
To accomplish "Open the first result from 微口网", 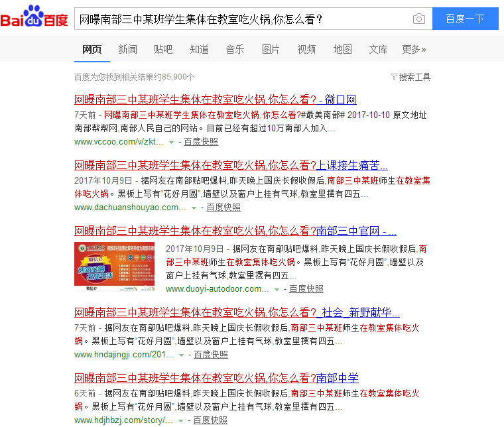I will tap(215, 100).
